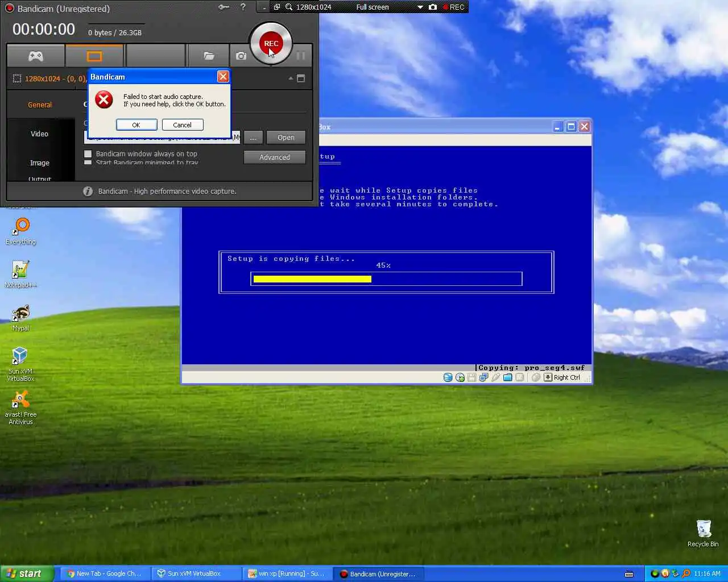Image resolution: width=728 pixels, height=582 pixels.
Task: Open the Recycle Bin on desktop
Action: click(x=703, y=533)
